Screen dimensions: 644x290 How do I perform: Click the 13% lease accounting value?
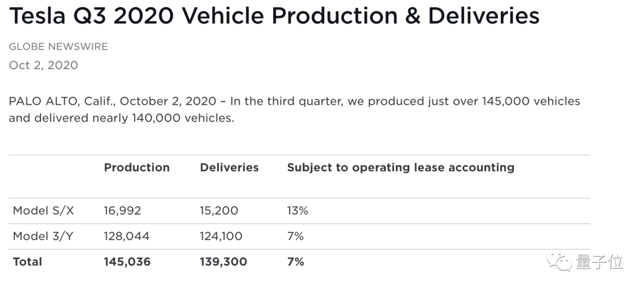(298, 211)
